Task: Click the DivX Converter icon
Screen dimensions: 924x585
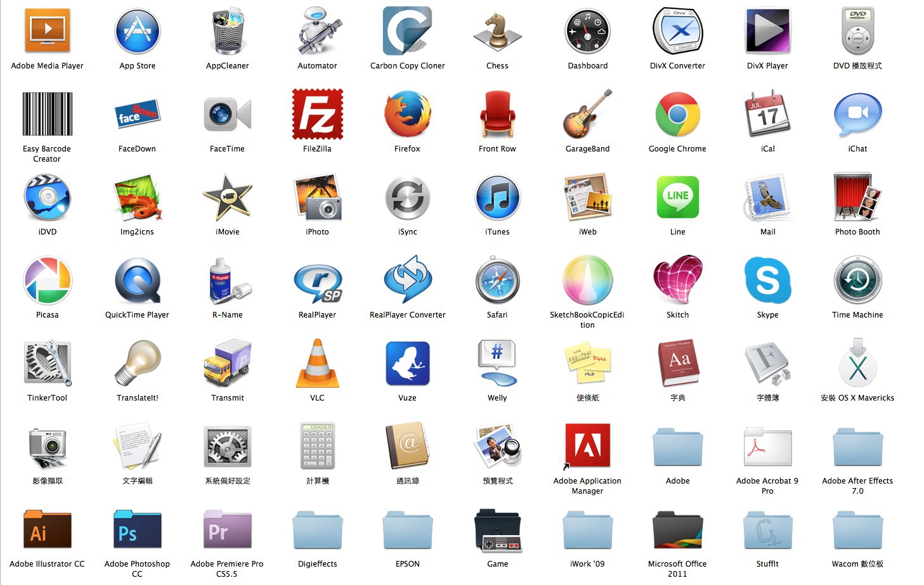Action: (678, 31)
